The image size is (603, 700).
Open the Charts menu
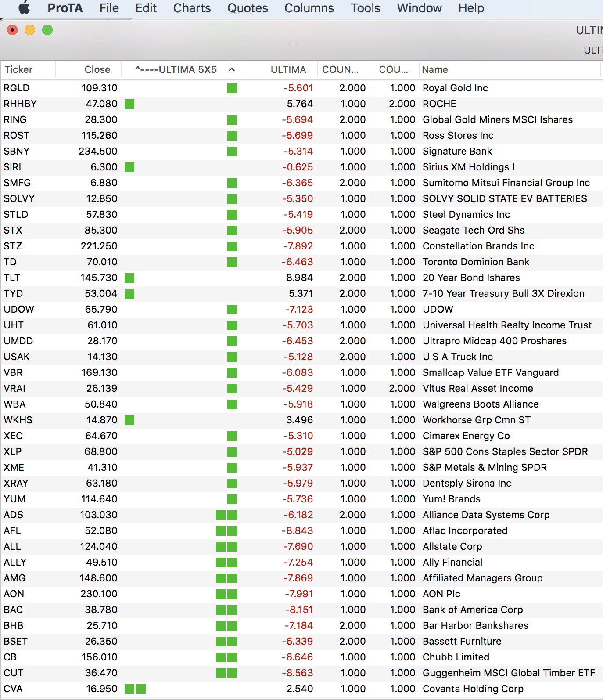coord(192,8)
